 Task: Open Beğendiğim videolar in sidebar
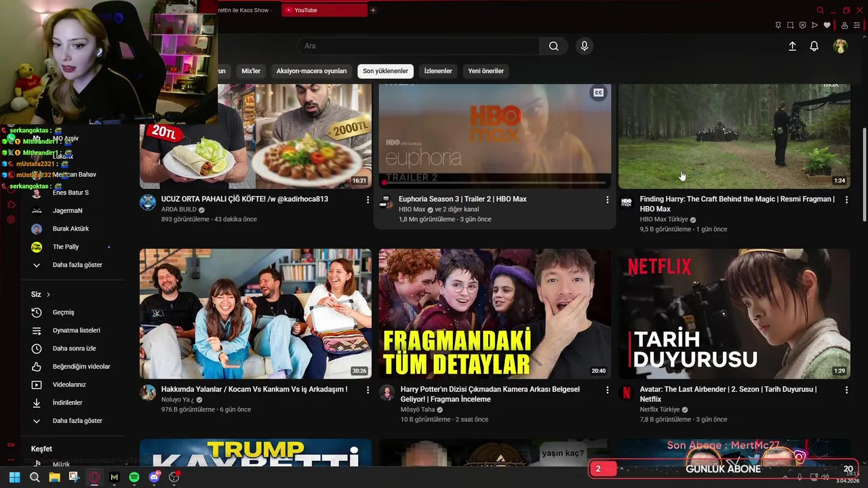(81, 367)
